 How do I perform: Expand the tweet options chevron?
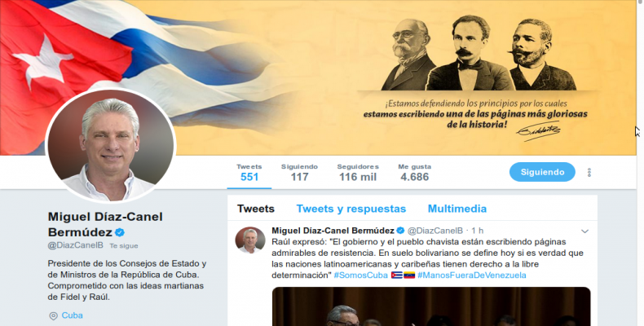[584, 231]
